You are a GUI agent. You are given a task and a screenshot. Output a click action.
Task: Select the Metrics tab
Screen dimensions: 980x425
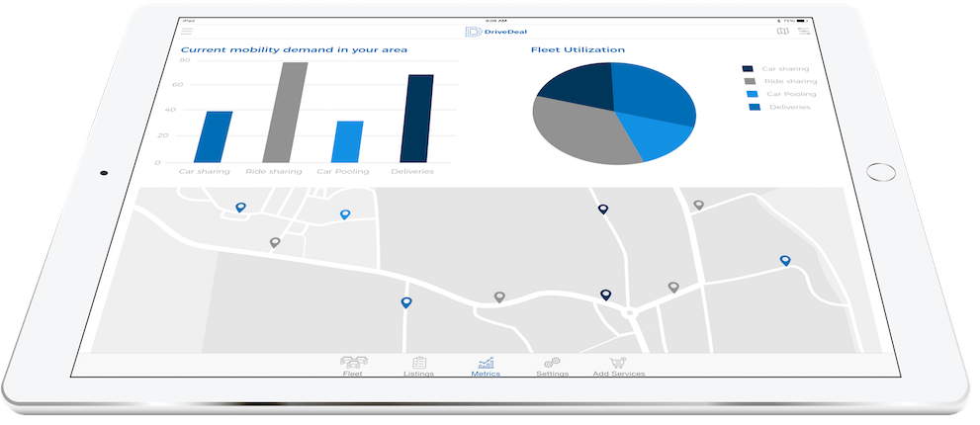coord(486,367)
